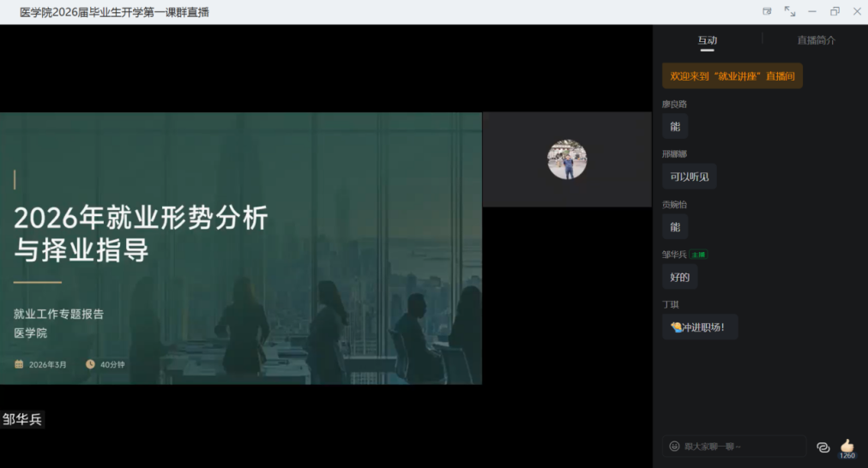This screenshot has height=468, width=868.
Task: Click the username 邢娜娜 in chat
Action: 674,154
